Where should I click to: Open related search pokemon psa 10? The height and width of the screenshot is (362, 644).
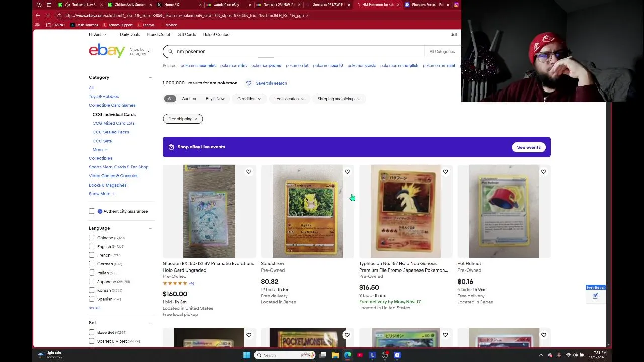pyautogui.click(x=328, y=65)
